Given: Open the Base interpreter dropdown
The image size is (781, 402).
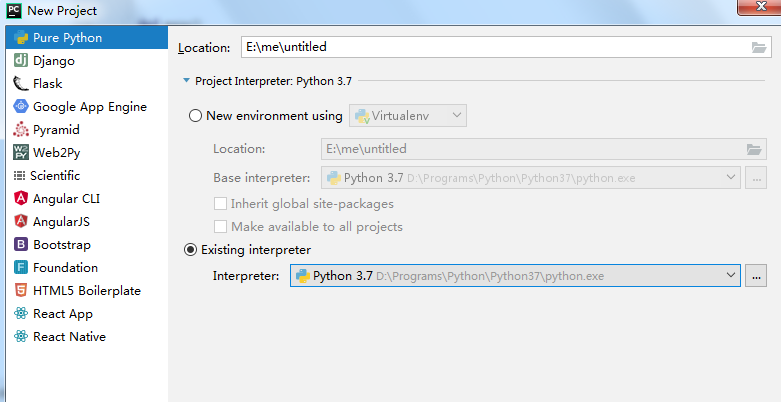Looking at the screenshot, I should tap(531, 177).
